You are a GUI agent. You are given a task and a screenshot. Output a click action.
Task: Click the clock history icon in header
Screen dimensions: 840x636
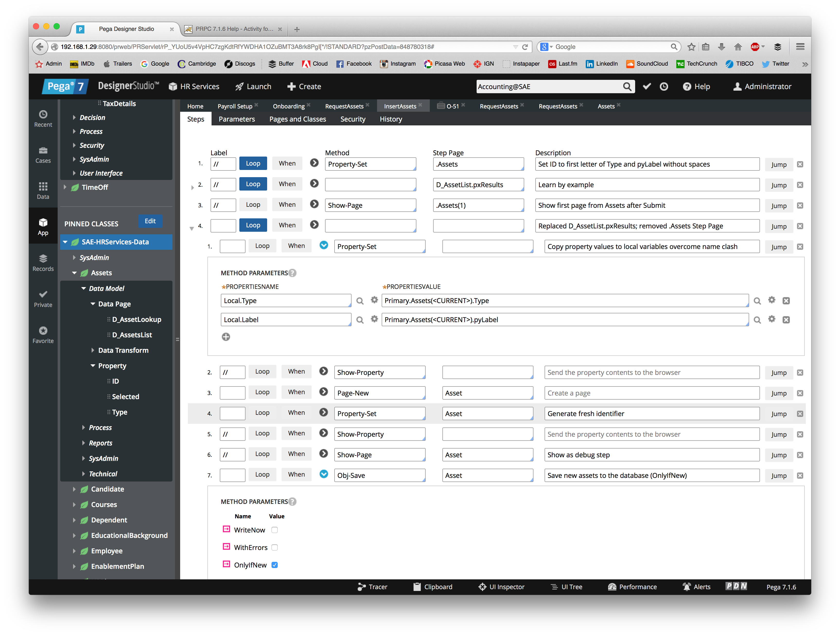click(x=663, y=87)
